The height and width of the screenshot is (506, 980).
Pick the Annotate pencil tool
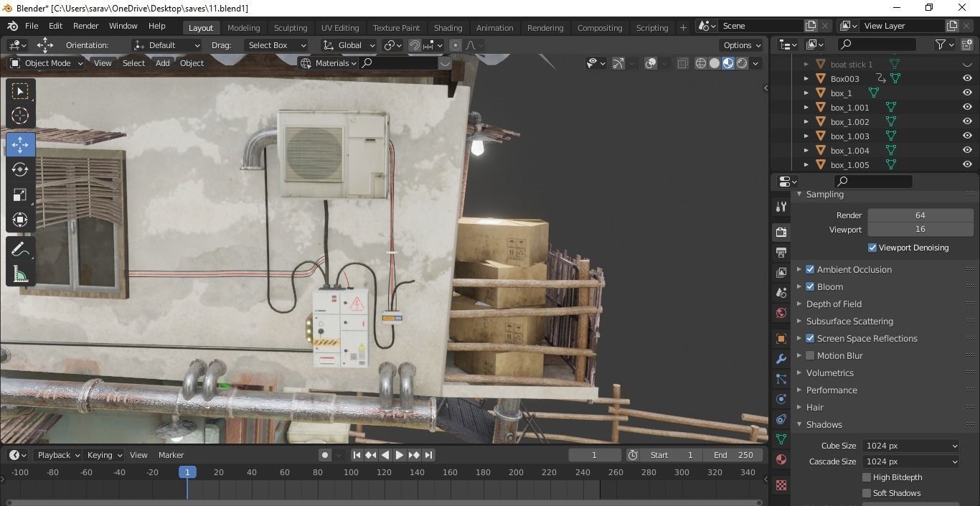(20, 249)
